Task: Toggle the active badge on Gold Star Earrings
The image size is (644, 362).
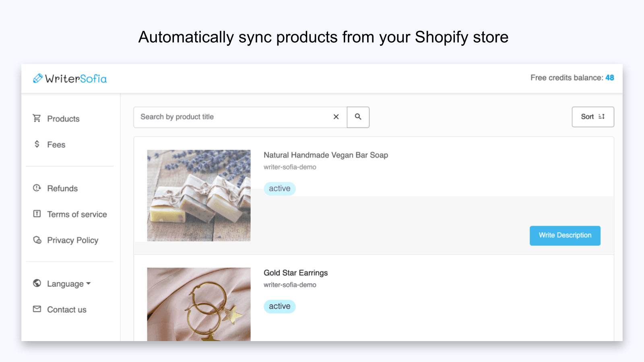Action: coord(279,306)
